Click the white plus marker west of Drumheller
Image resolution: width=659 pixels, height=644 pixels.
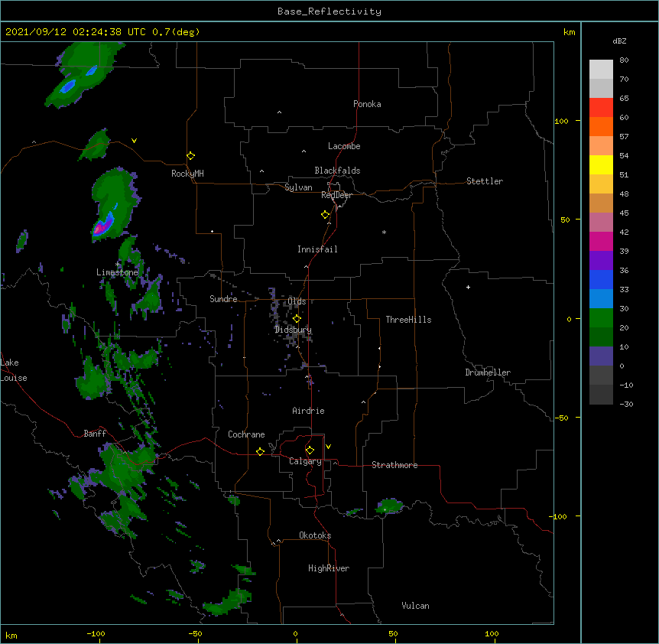click(x=468, y=287)
